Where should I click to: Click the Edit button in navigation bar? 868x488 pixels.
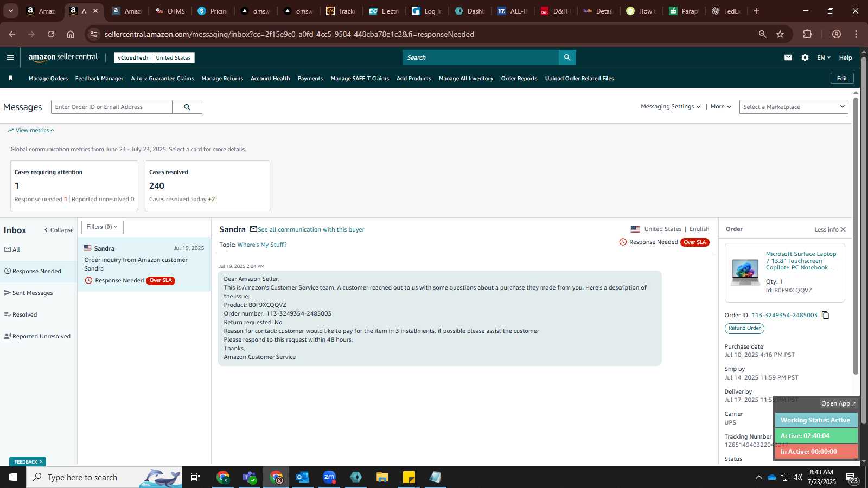pyautogui.click(x=842, y=78)
